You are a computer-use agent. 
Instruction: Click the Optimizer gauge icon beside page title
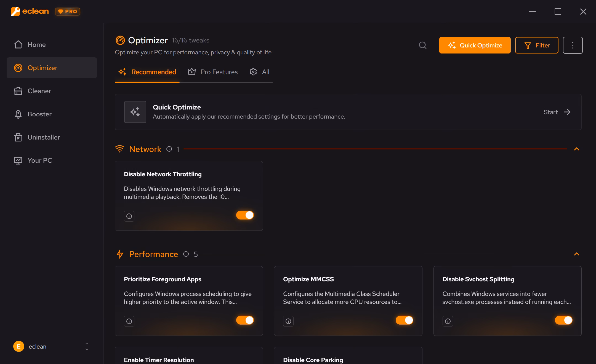(120, 40)
